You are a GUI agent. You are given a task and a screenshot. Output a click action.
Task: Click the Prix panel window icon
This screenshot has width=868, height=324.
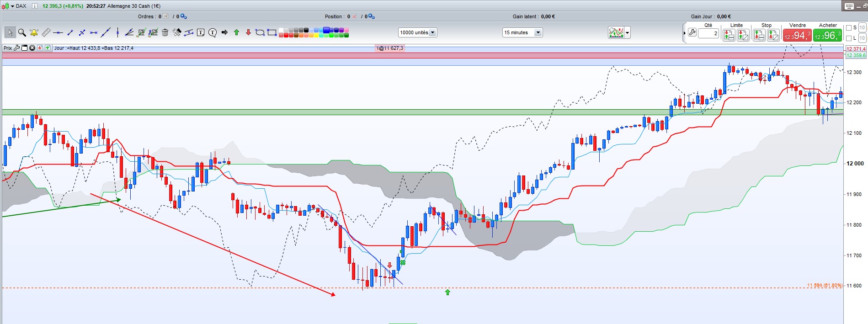coord(24,48)
